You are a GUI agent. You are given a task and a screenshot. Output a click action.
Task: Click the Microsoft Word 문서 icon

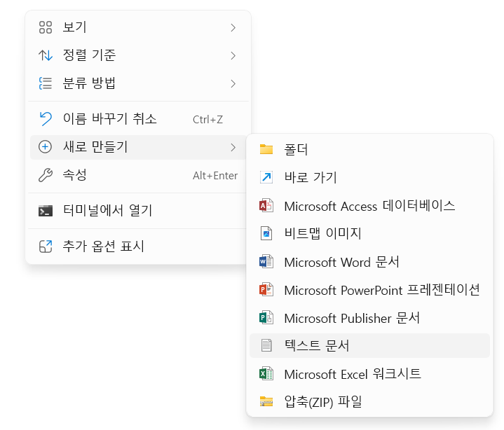(266, 262)
